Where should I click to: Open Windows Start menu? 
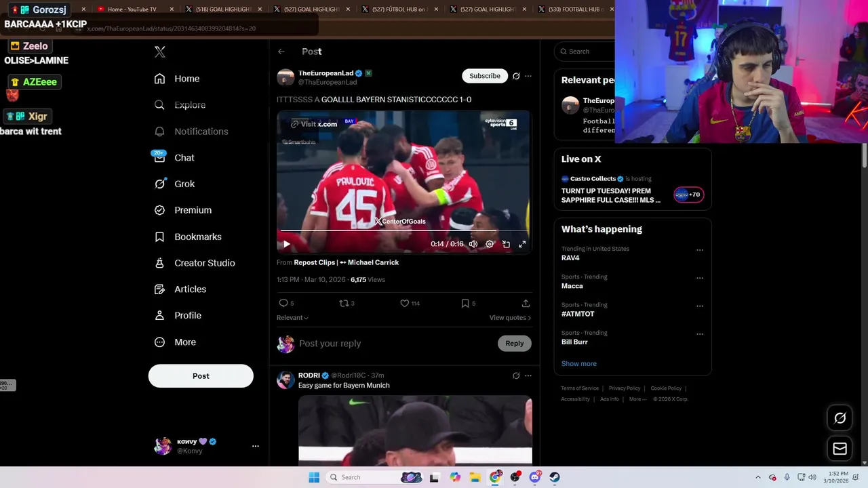(314, 477)
